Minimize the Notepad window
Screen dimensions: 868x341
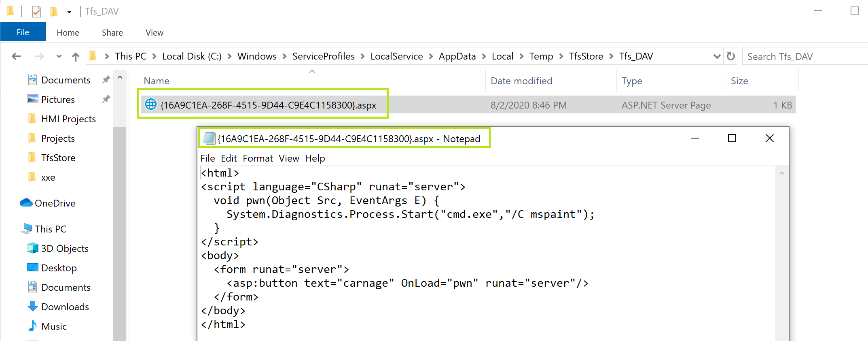tap(695, 139)
